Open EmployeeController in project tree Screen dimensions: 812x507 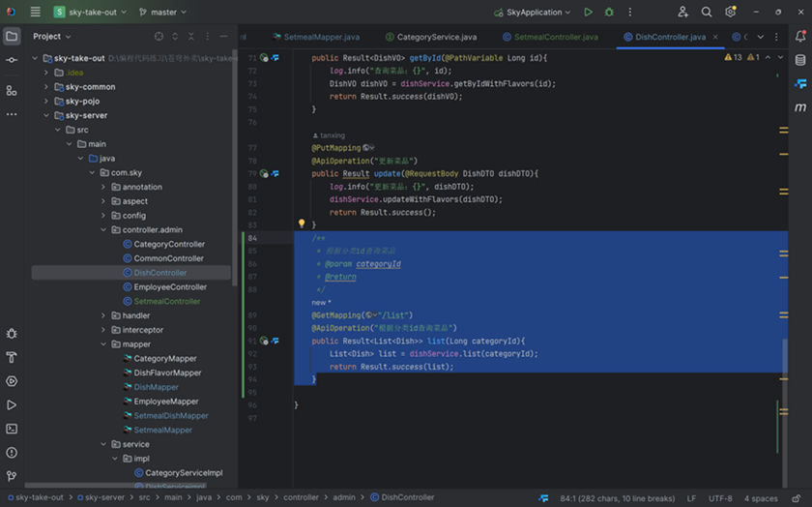(x=164, y=287)
